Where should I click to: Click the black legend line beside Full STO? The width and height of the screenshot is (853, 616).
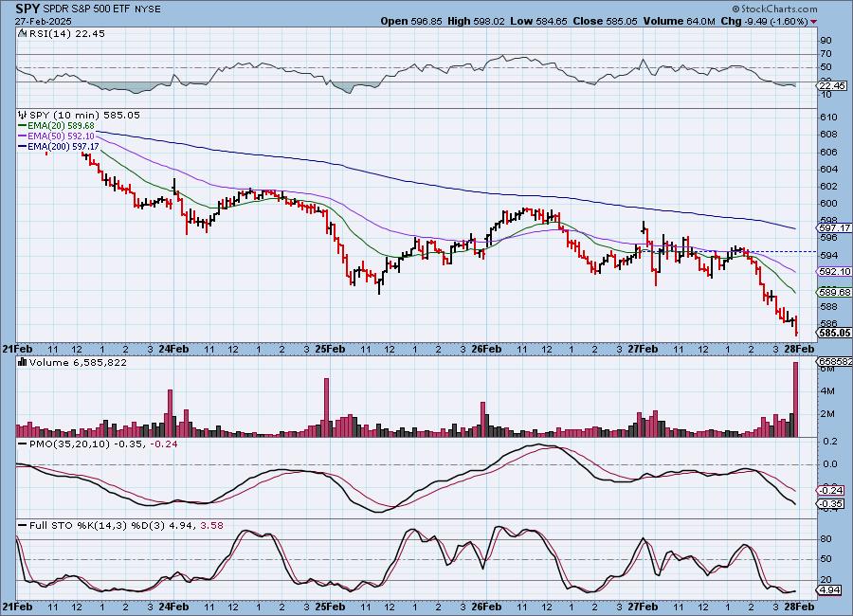(23, 526)
